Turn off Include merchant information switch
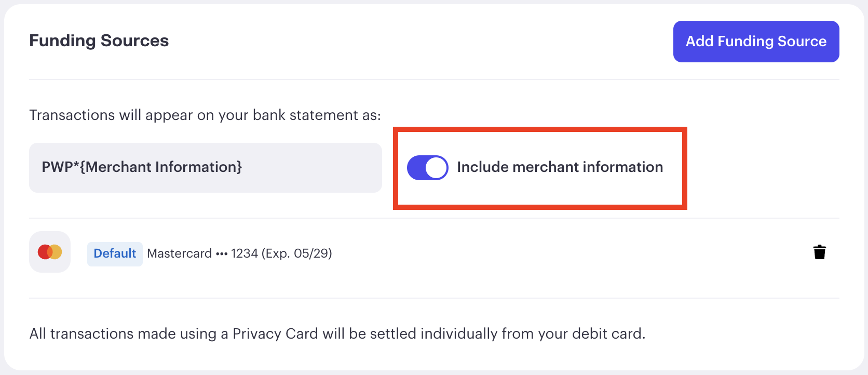The height and width of the screenshot is (375, 868). tap(428, 168)
